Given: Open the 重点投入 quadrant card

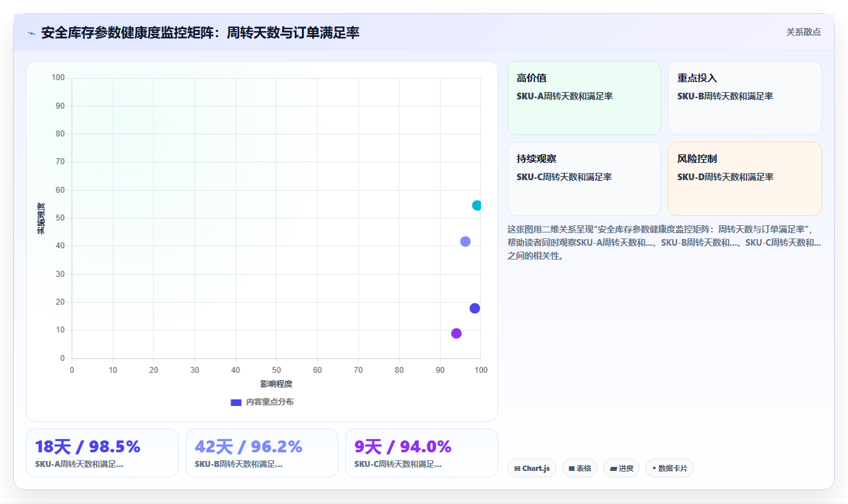Looking at the screenshot, I should pyautogui.click(x=745, y=98).
